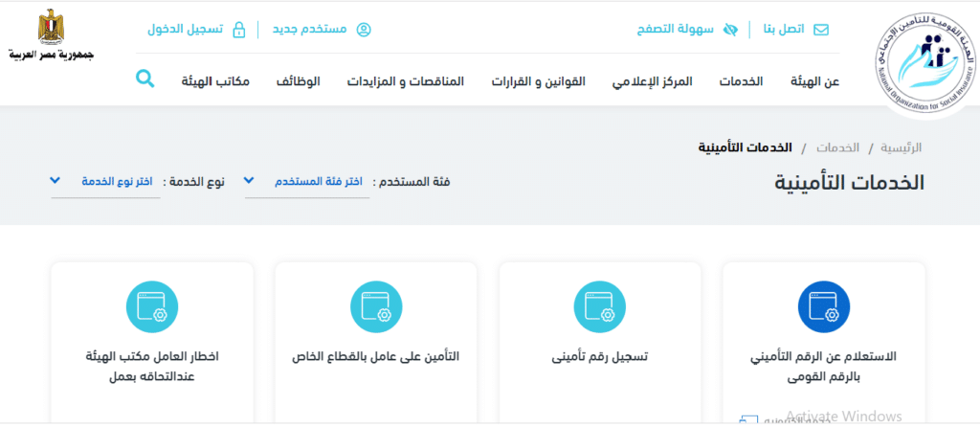Click the magnifying glass search icon
Image resolution: width=980 pixels, height=428 pixels.
pyautogui.click(x=145, y=79)
